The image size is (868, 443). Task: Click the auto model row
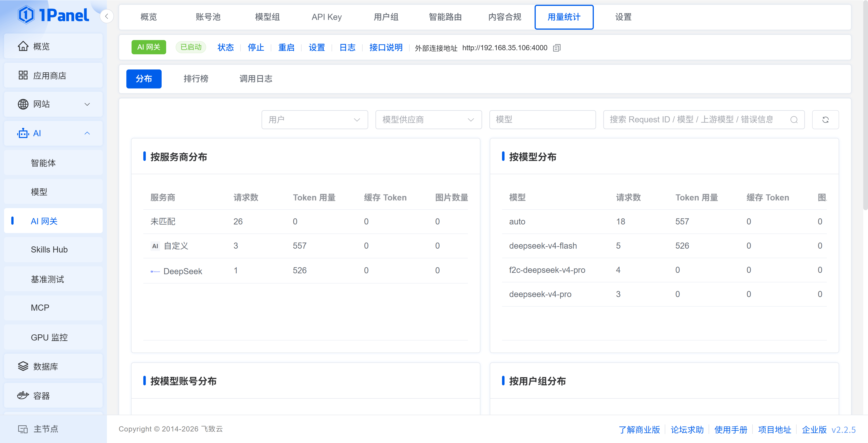[664, 222]
